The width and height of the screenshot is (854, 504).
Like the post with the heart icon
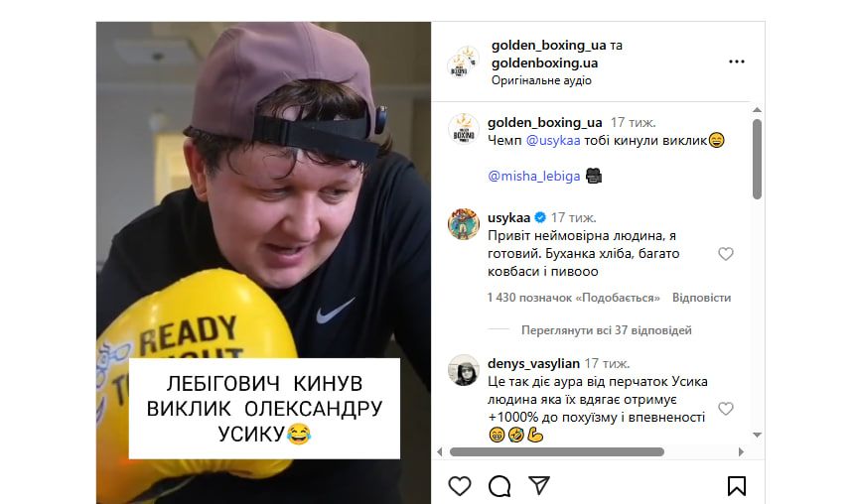click(459, 485)
